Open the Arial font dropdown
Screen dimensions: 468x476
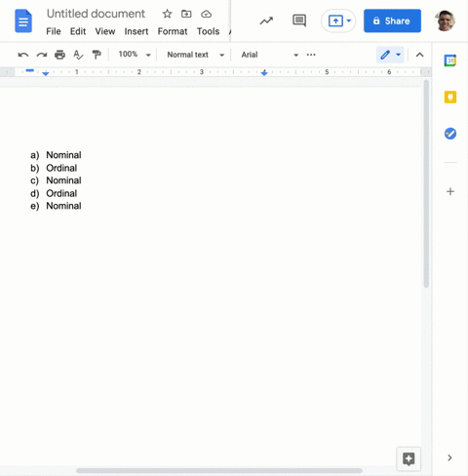click(x=270, y=55)
